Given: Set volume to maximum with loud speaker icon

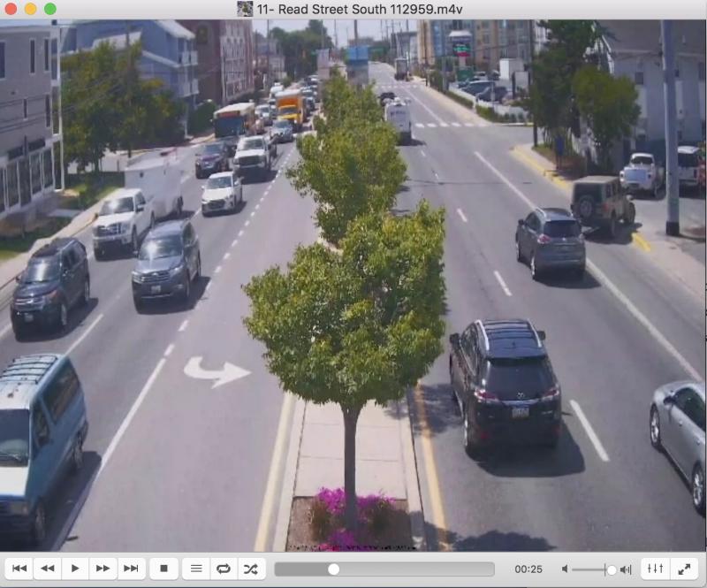Looking at the screenshot, I should (x=626, y=569).
